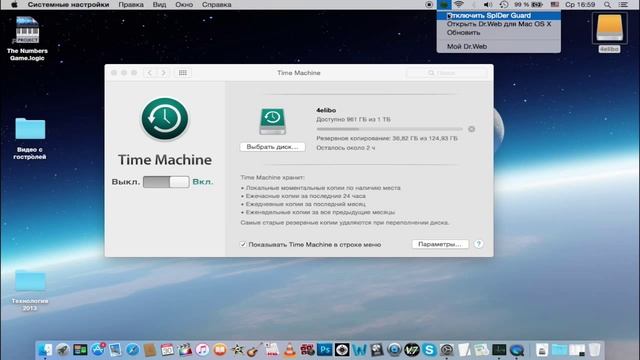640x360 pixels.
Task: Open the Системные настройки menu
Action: tap(68, 4)
